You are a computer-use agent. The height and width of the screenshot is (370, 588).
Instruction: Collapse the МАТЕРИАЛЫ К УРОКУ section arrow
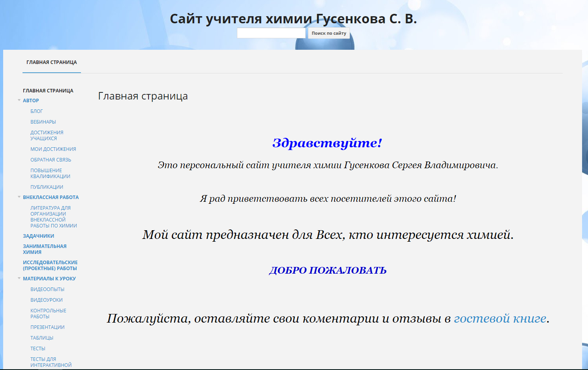(x=19, y=278)
